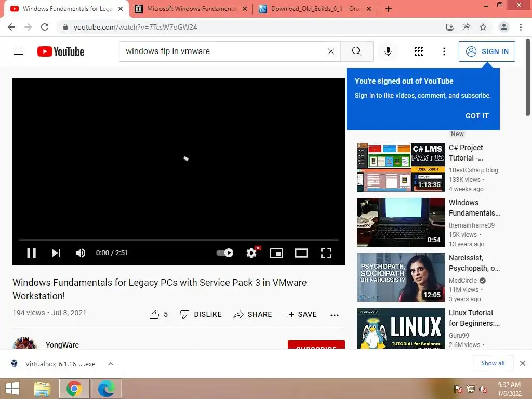Open the Linux Tutorial for Beginners thumbnail
Image resolution: width=532 pixels, height=399 pixels.
[x=401, y=328]
